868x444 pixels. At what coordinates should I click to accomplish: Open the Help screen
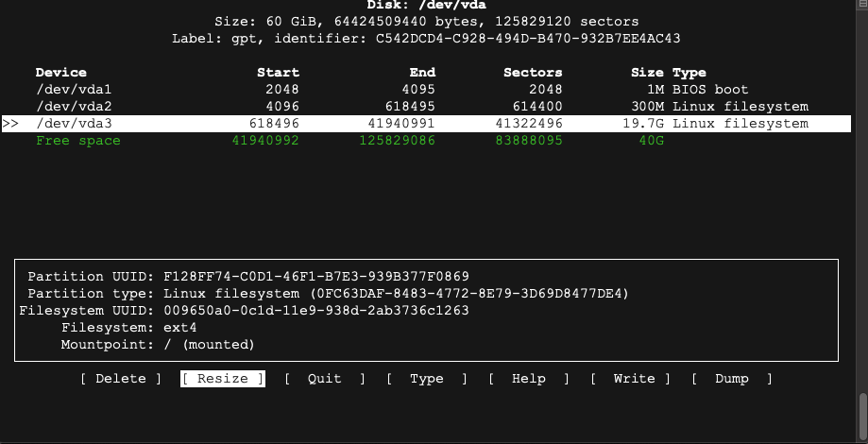pos(528,379)
